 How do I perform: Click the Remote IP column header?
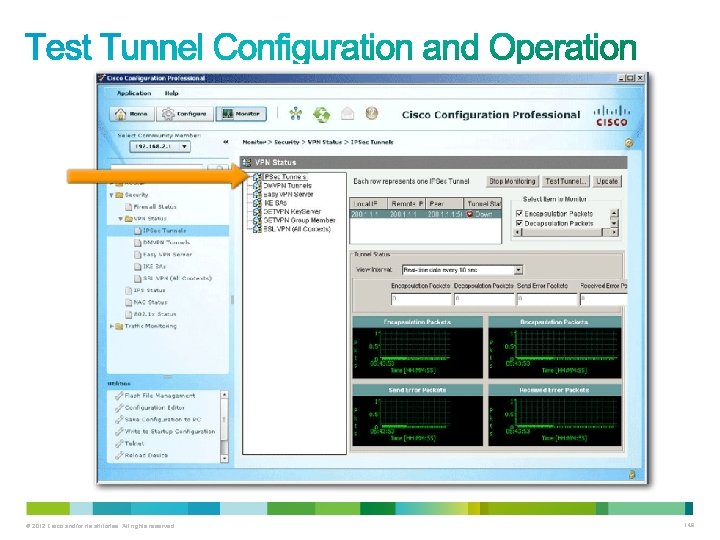point(406,203)
